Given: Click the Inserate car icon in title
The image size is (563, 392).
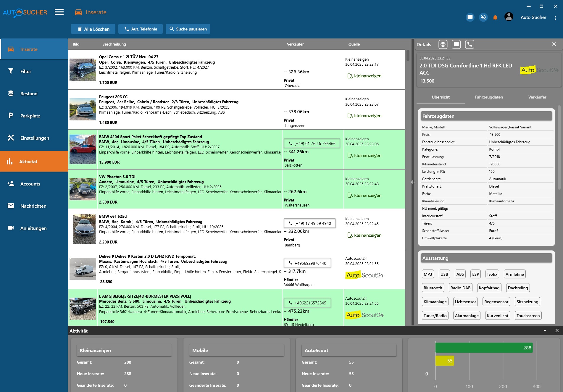Looking at the screenshot, I should pos(78,12).
